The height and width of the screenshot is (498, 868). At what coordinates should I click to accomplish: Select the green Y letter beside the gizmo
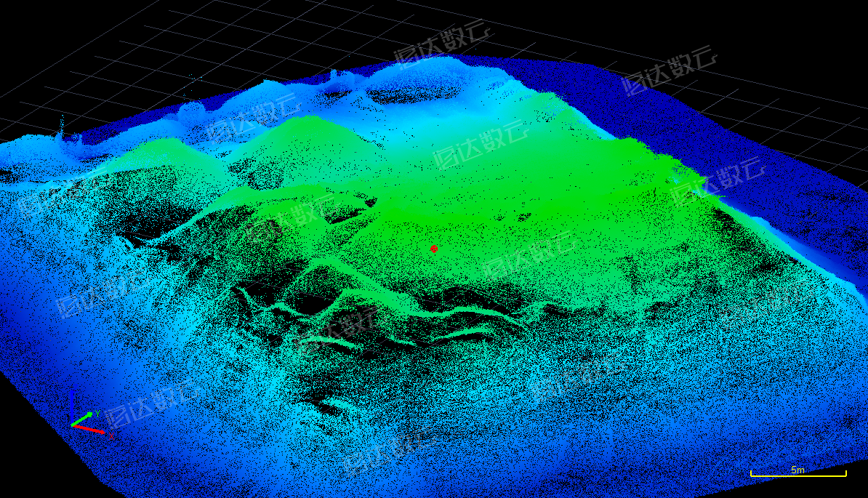pyautogui.click(x=97, y=413)
